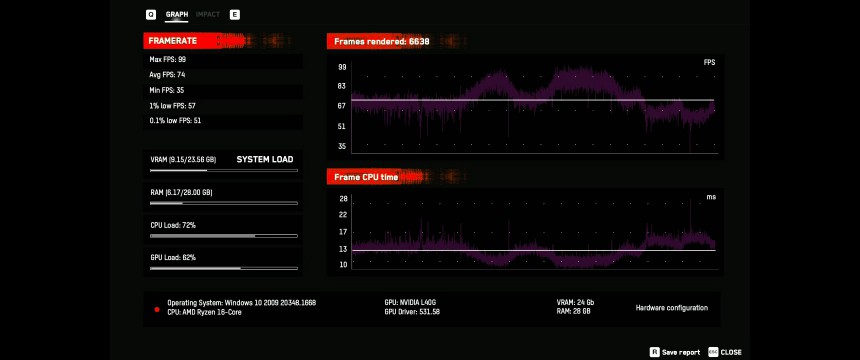Click the RAM usage bar
This screenshot has height=360, width=860.
click(x=224, y=203)
